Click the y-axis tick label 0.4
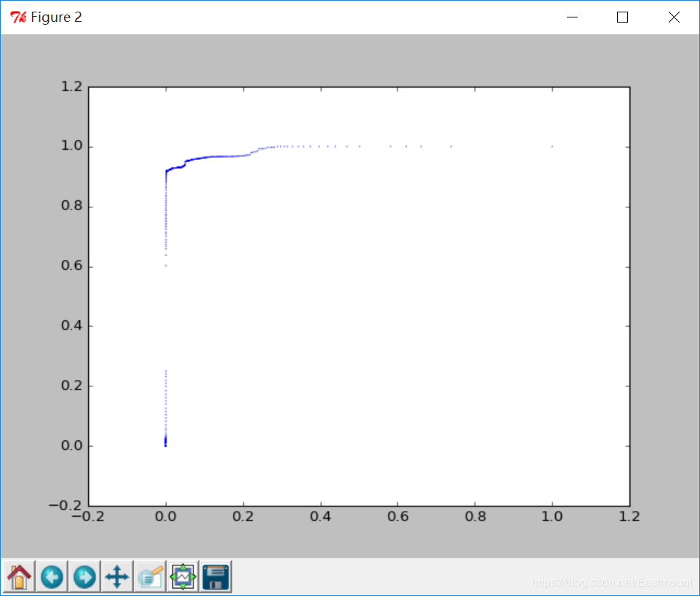This screenshot has width=700, height=596. click(x=72, y=325)
